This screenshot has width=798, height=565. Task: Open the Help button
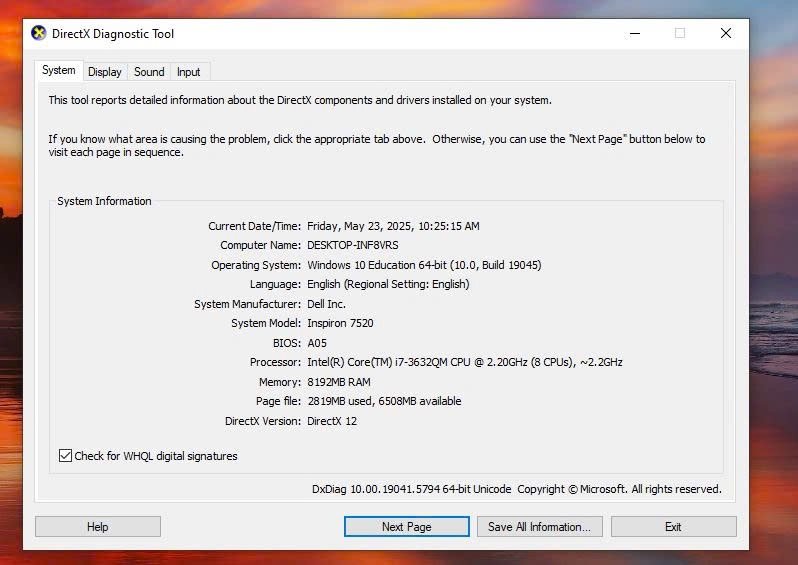coord(98,527)
